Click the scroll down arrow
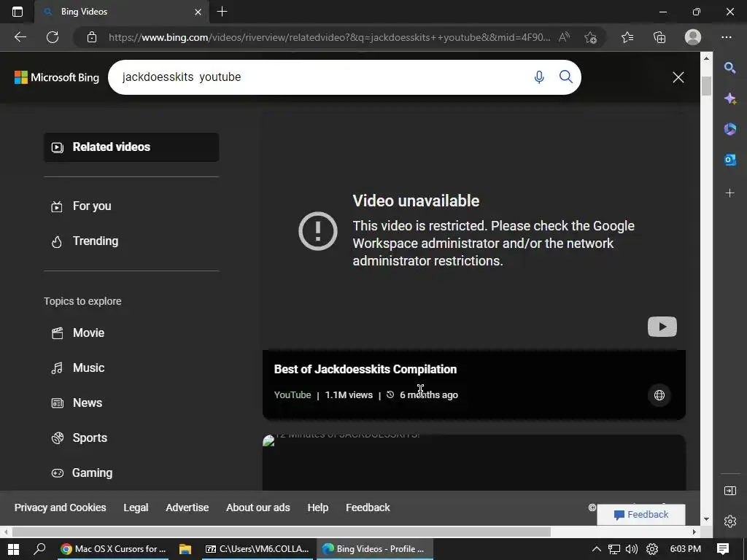747x560 pixels. point(706,519)
